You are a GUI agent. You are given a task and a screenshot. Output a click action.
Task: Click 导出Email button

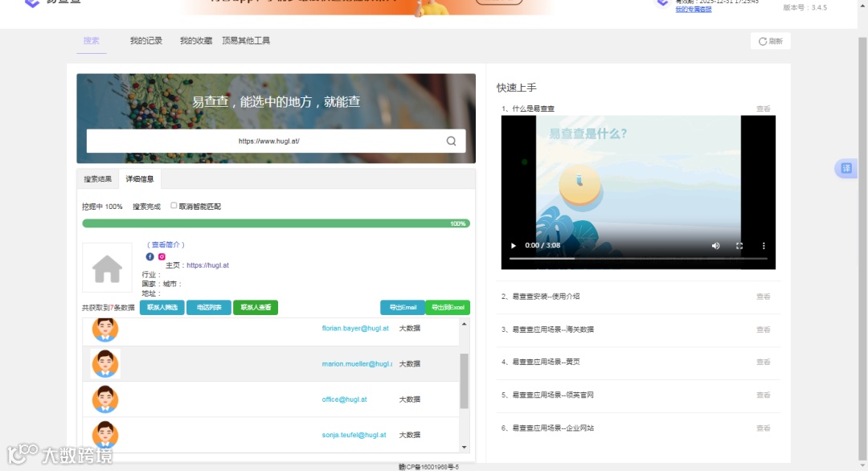click(x=403, y=307)
